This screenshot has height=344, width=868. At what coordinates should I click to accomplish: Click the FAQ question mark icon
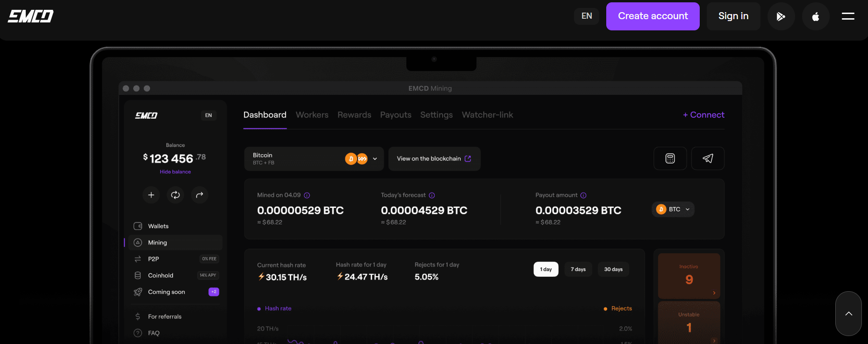pyautogui.click(x=138, y=333)
